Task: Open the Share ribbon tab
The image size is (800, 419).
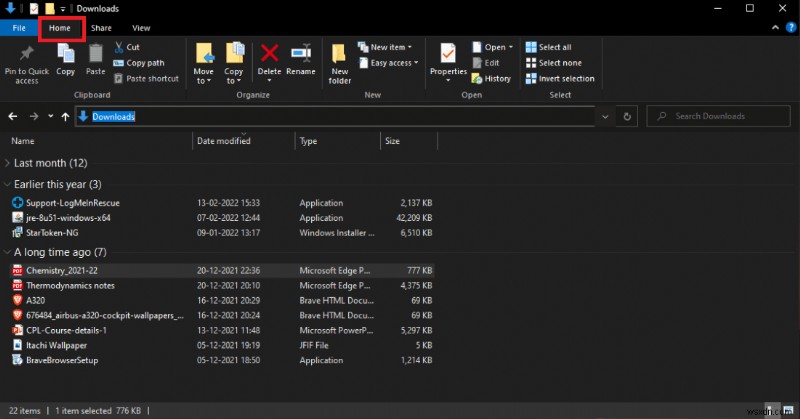Action: 101,28
